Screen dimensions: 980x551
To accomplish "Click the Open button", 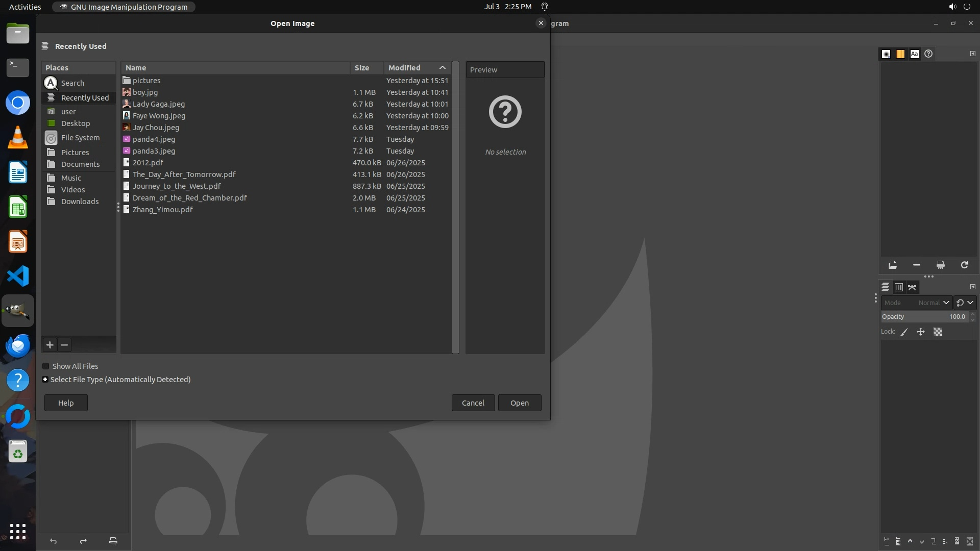I will click(x=520, y=403).
